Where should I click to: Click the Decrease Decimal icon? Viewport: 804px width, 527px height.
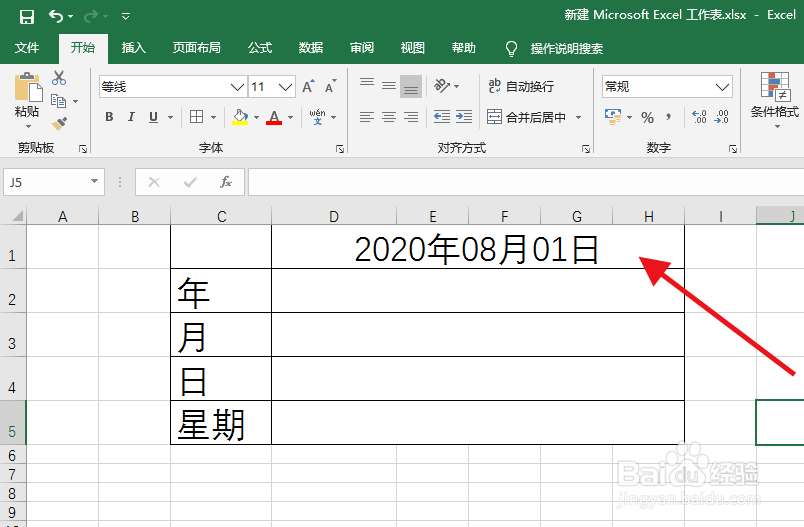click(x=721, y=117)
